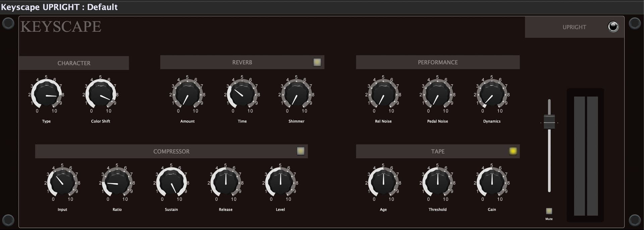
Task: Toggle the UPRIGHT power light button
Action: [x=613, y=27]
